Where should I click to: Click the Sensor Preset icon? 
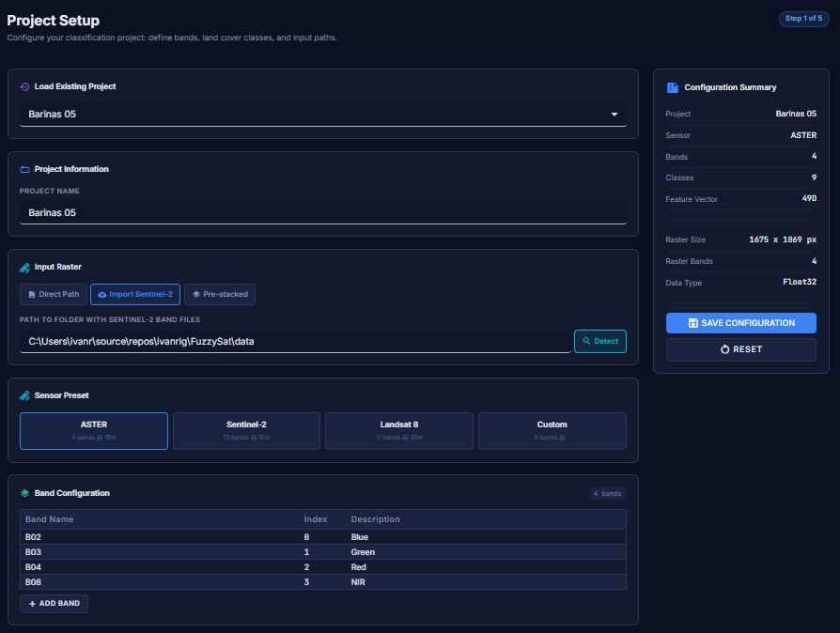25,395
